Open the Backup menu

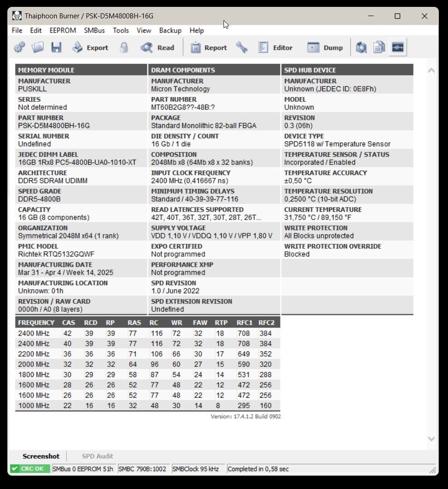pyautogui.click(x=170, y=30)
